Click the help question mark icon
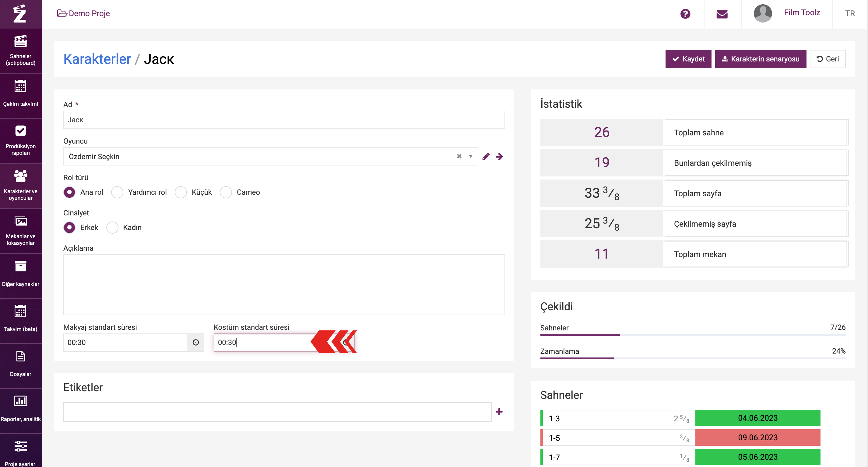This screenshot has width=868, height=467. pos(685,14)
